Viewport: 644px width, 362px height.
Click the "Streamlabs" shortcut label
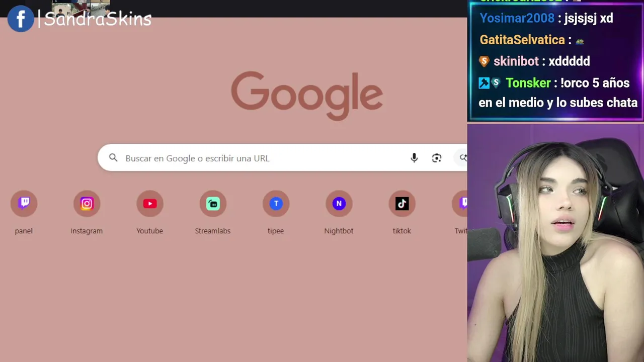click(213, 231)
